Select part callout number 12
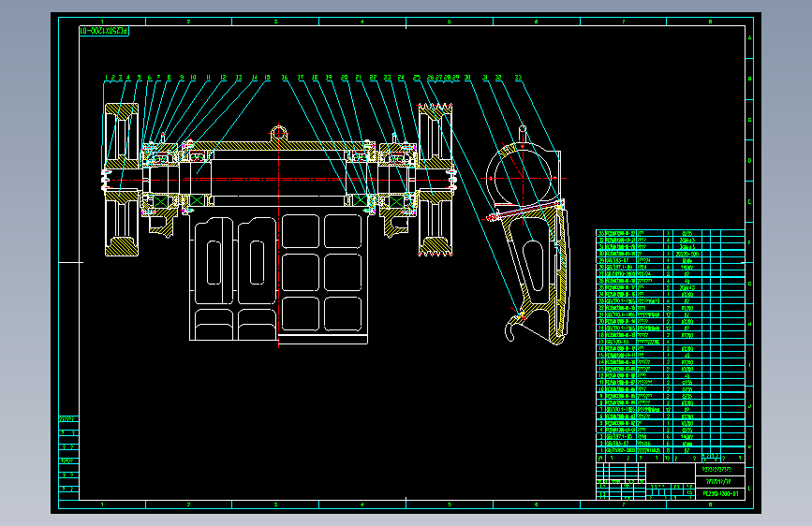Viewport: 812px width, 526px height. point(223,78)
